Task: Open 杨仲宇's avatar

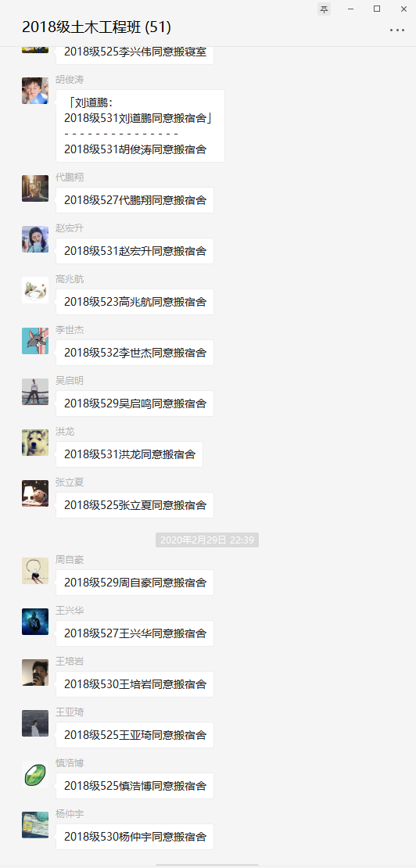Action: pos(35,825)
